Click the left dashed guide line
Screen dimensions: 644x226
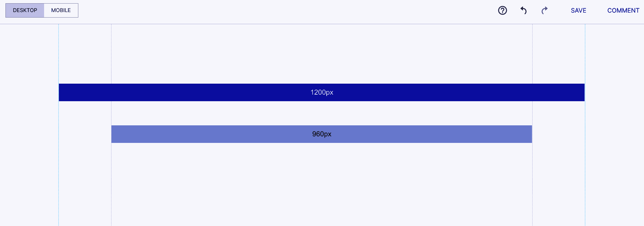[x=58, y=123]
